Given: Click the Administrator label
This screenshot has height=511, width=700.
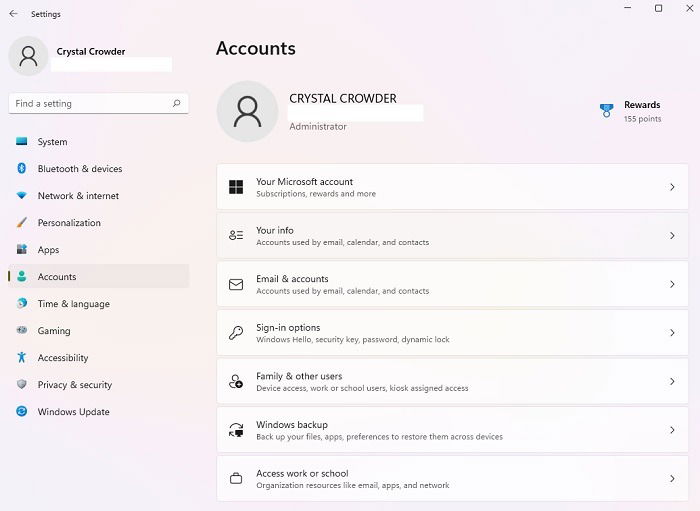Looking at the screenshot, I should pos(317,127).
